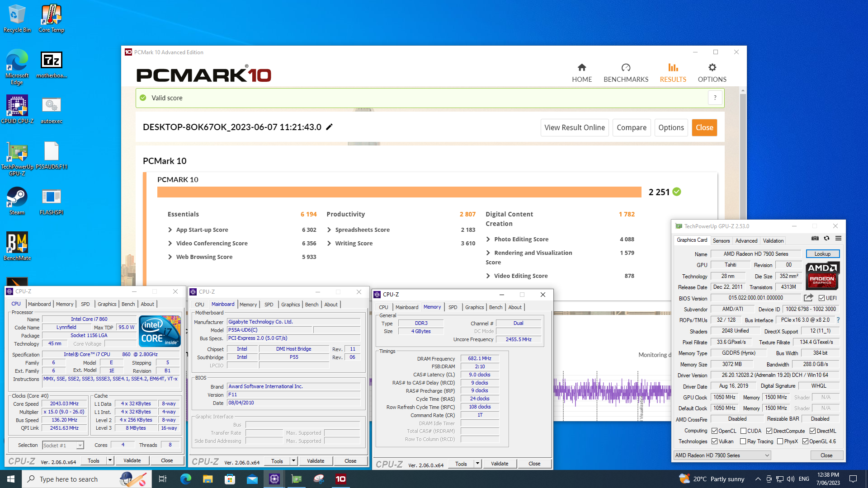This screenshot has width=868, height=488.
Task: Click the BIOS share/export icon in GPU-Z
Action: pyautogui.click(x=808, y=298)
